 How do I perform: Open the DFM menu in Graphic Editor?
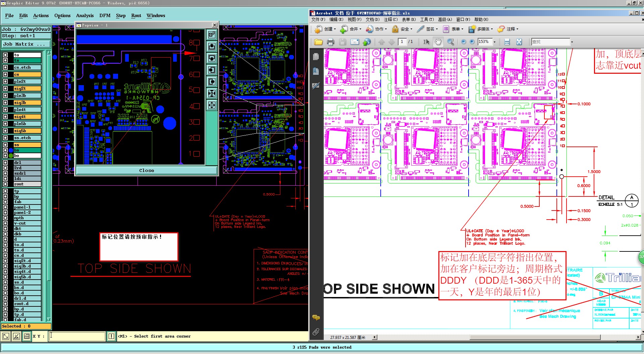[105, 16]
